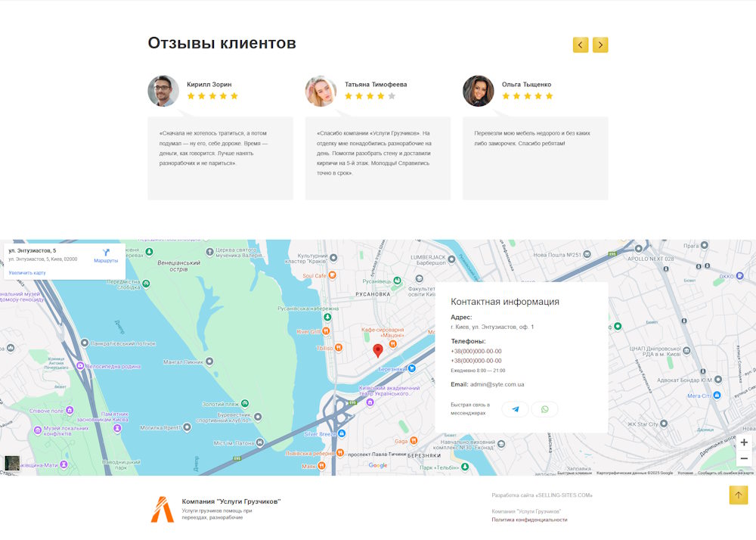Screen dimensions: 756x540
Task: Show the previous customer reviews
Action: 581,45
